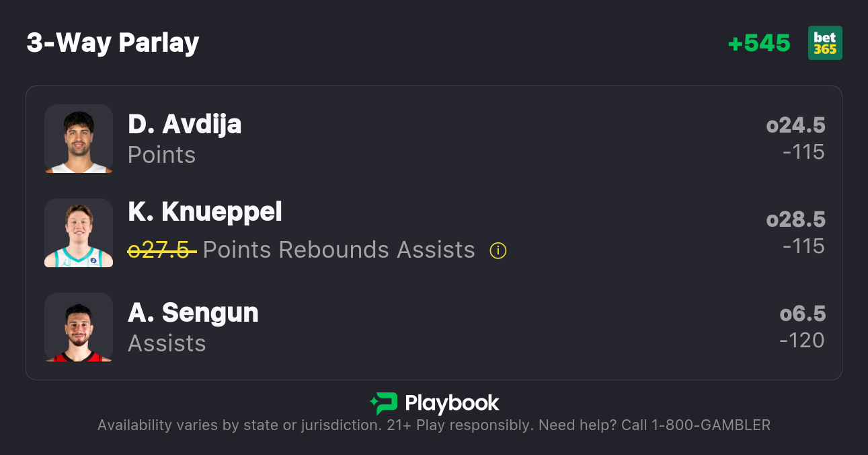Click the Points Rebounds Assists market label
The image size is (868, 455).
[339, 250]
